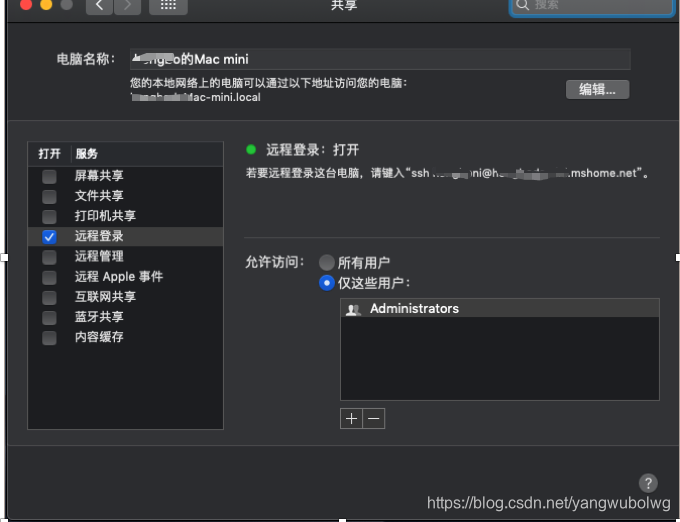Show all preferences grid icon
The width and height of the screenshot is (680, 522).
pyautogui.click(x=168, y=6)
